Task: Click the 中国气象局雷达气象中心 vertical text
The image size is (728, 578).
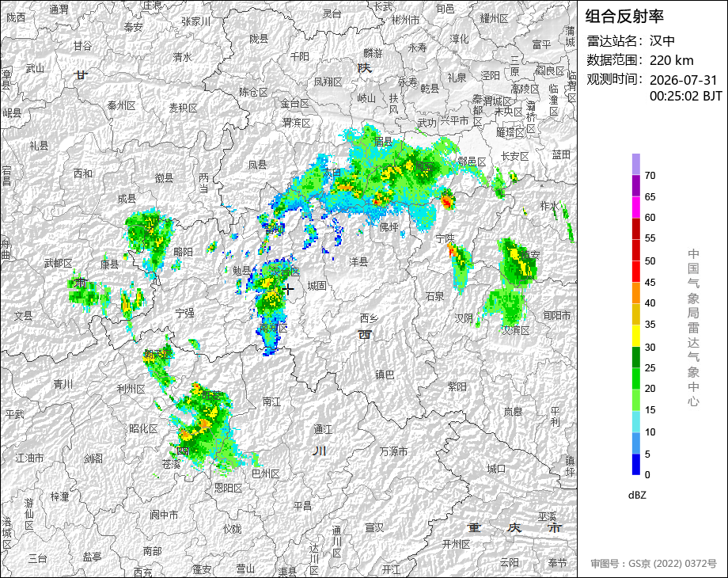Action: 693,328
